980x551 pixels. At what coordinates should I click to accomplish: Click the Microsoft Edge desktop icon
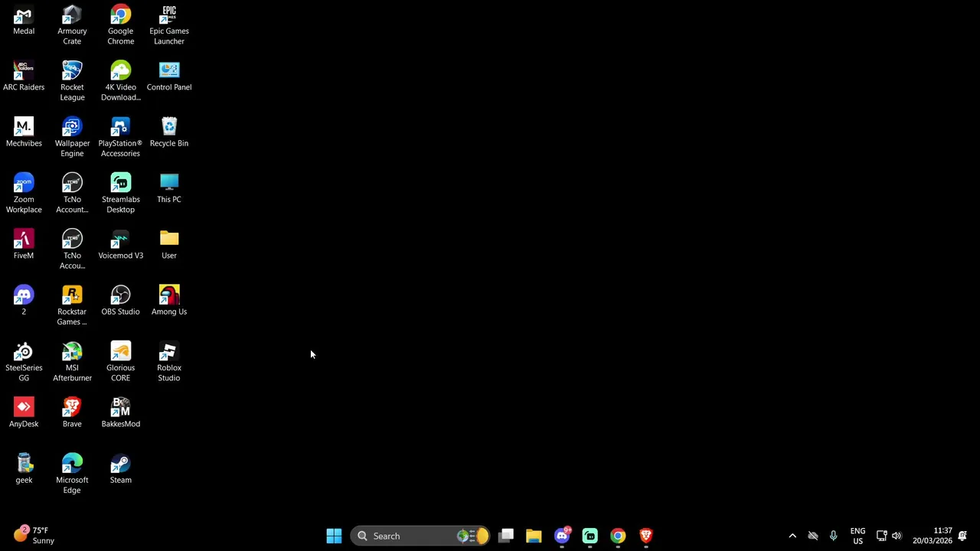tap(72, 474)
